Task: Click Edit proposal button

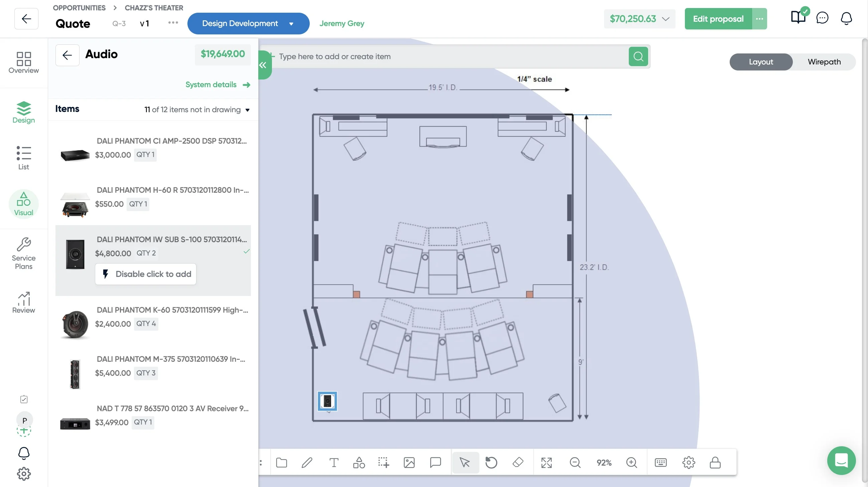Action: [718, 19]
